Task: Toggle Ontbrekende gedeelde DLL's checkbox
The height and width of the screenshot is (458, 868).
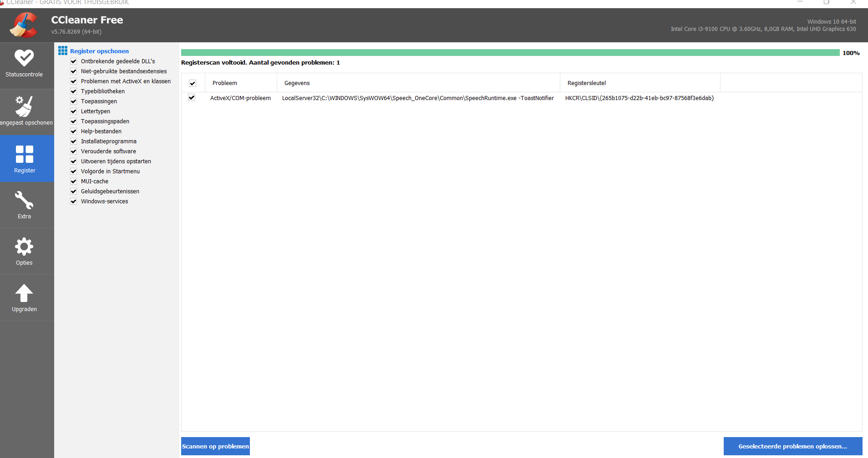Action: pos(73,61)
